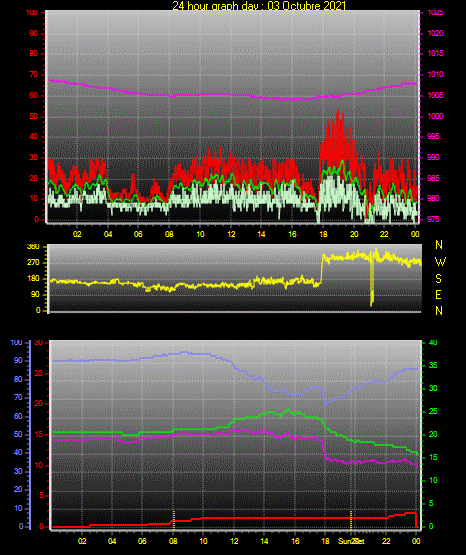
Task: Click the 14 hour label under the bottom chart
Action: (264, 541)
